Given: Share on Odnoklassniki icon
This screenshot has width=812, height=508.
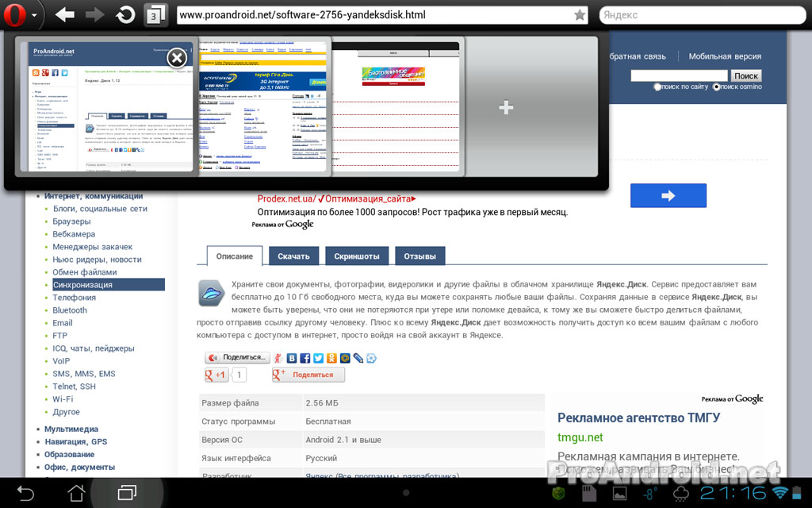Looking at the screenshot, I should pyautogui.click(x=331, y=358).
